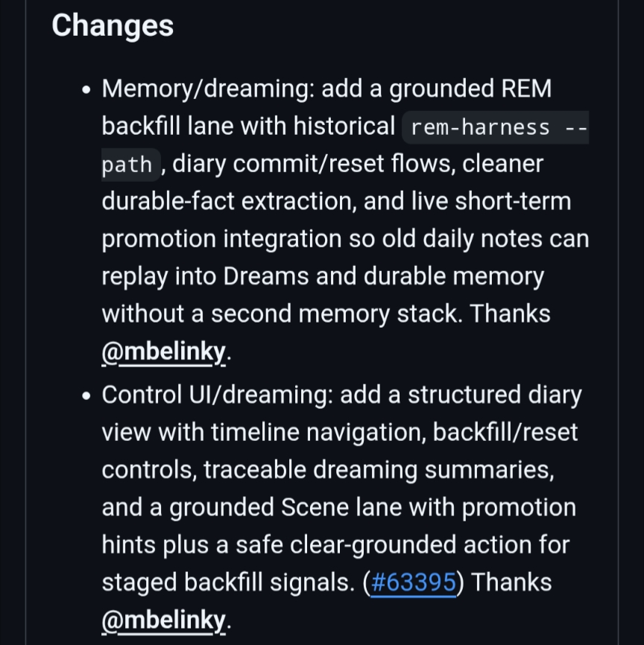Screen dimensions: 644x645
Task: Click the "Changes" heading
Action: tap(113, 25)
